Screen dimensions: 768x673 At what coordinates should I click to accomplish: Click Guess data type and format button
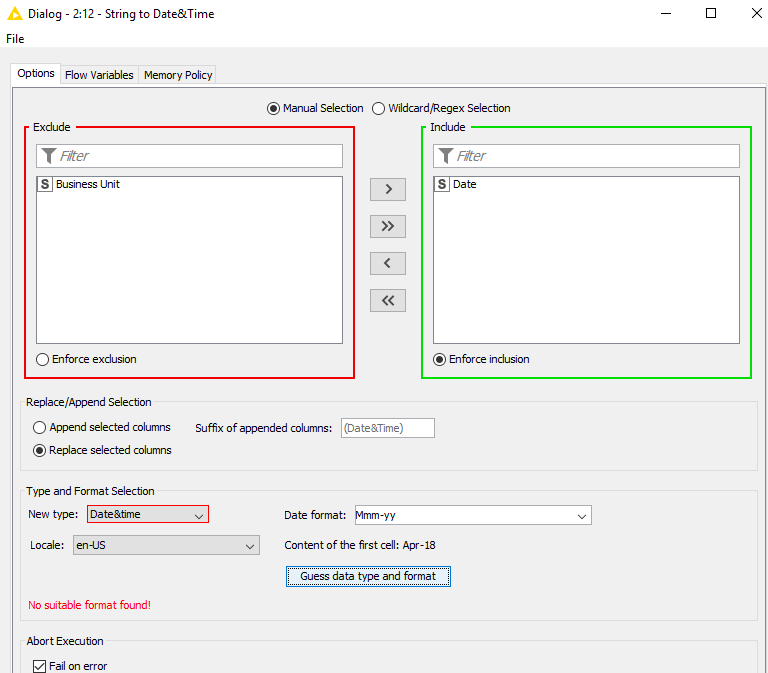[368, 576]
